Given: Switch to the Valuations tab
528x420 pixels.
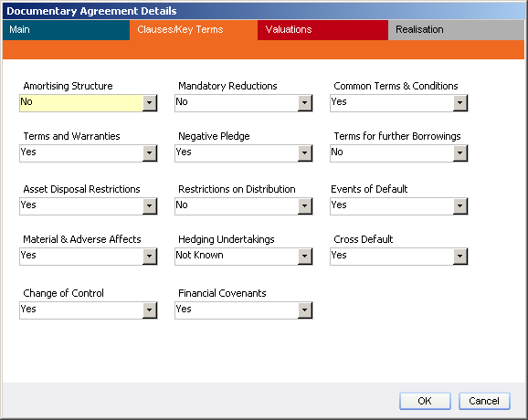Looking at the screenshot, I should (322, 30).
